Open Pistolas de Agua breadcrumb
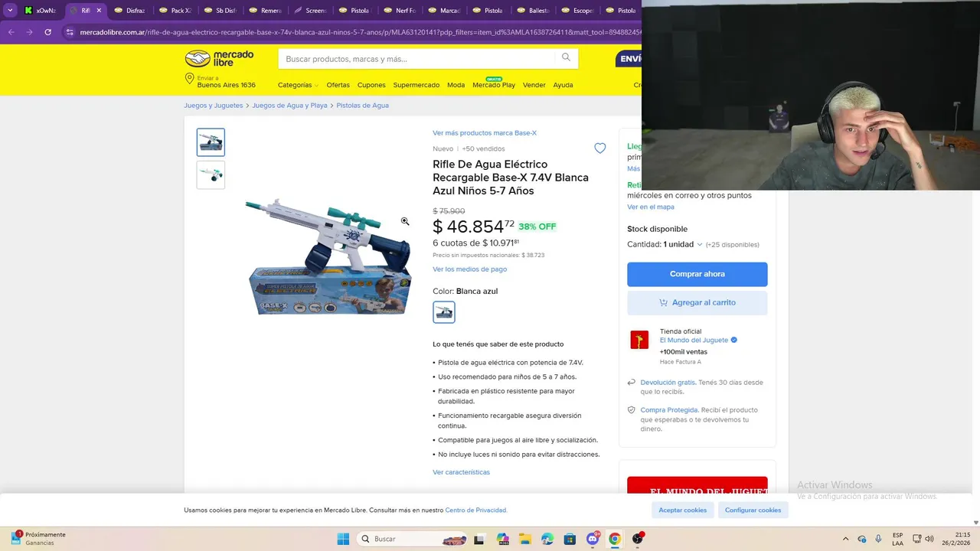Screen dimensions: 980x551 point(363,106)
